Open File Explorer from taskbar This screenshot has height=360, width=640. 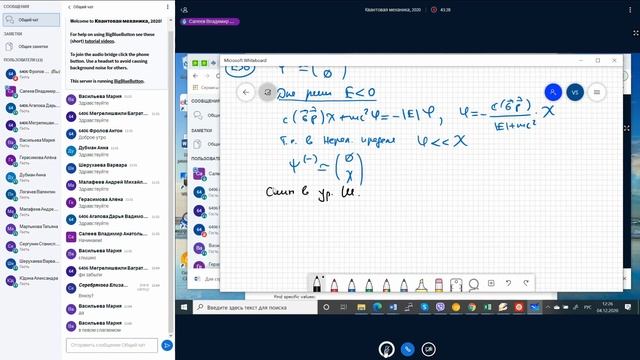click(361, 307)
